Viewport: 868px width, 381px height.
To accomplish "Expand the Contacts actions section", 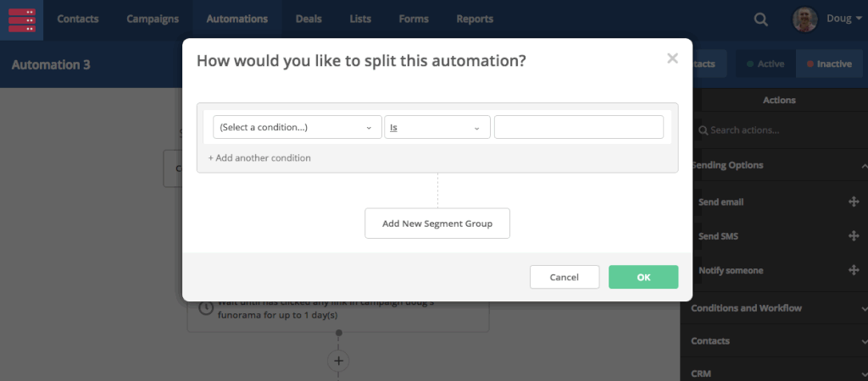I will 775,341.
